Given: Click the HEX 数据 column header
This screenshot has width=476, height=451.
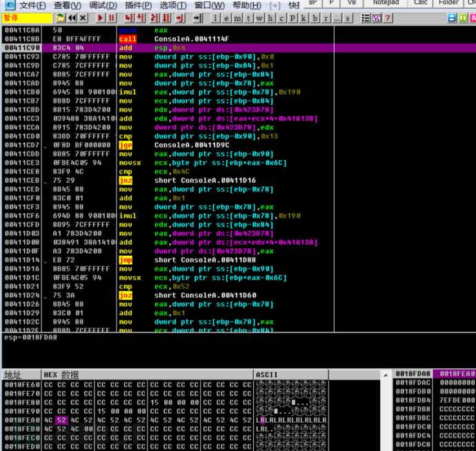Looking at the screenshot, I should point(61,374).
